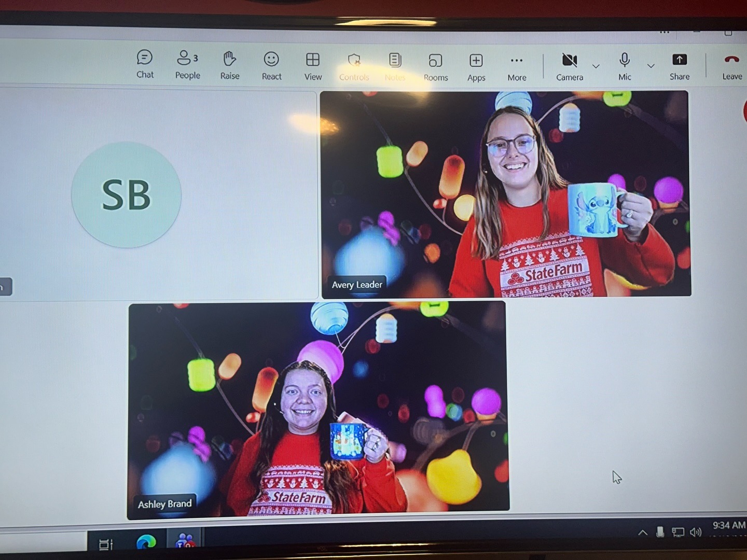Open the View layout options

313,66
